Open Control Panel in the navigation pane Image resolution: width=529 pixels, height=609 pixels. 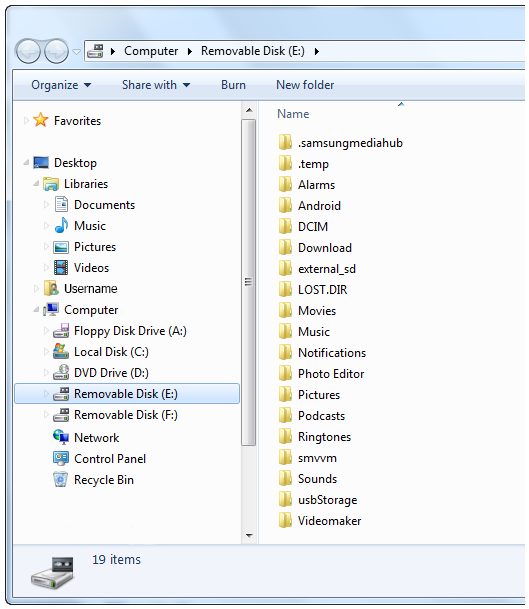110,459
